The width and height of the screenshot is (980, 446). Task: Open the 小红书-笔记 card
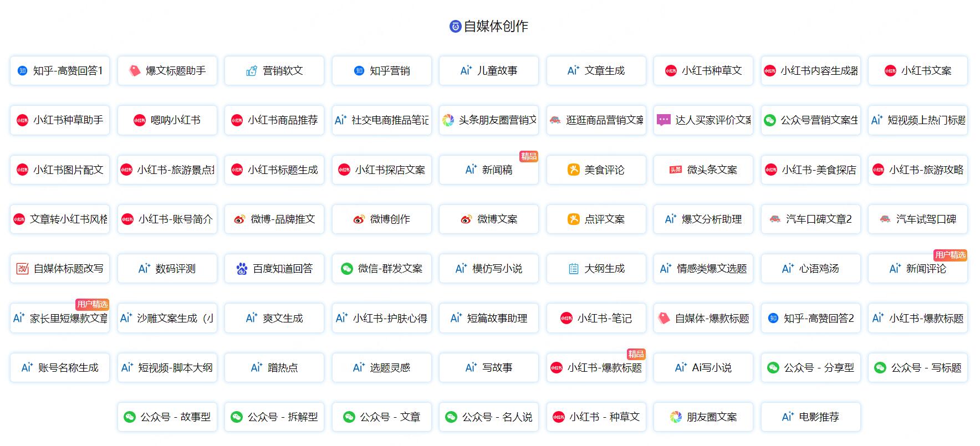[596, 318]
